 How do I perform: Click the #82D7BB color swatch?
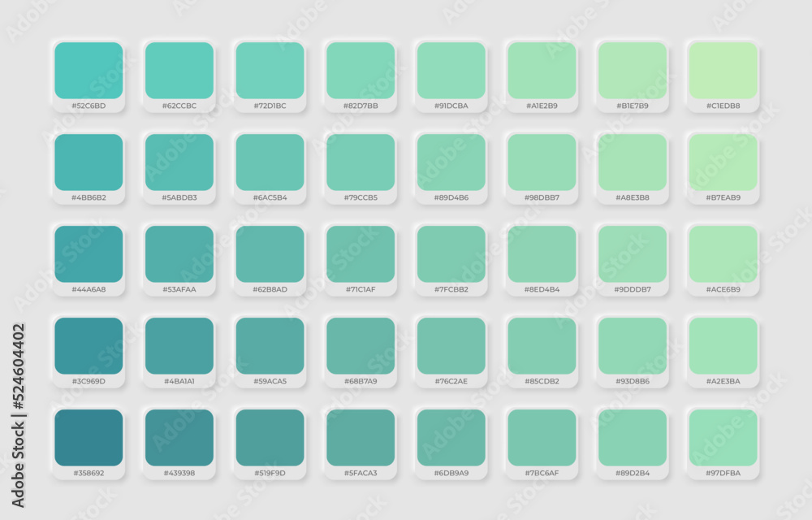361,71
